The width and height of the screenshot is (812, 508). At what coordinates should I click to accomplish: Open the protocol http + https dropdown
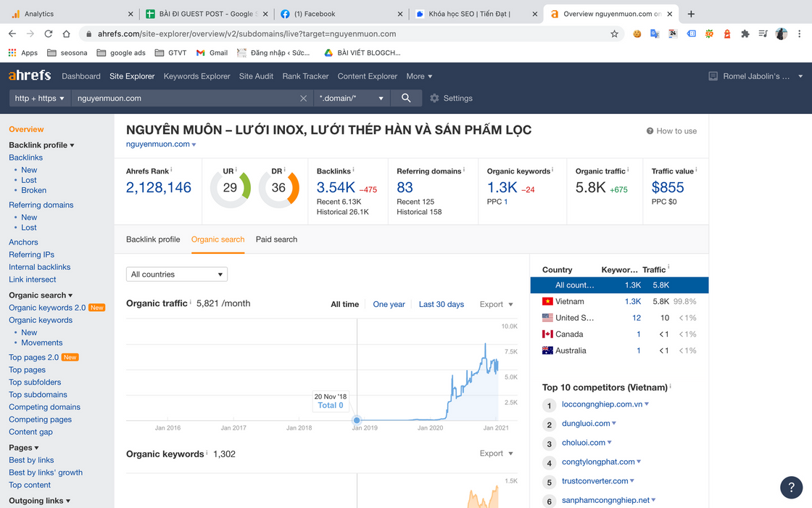40,98
